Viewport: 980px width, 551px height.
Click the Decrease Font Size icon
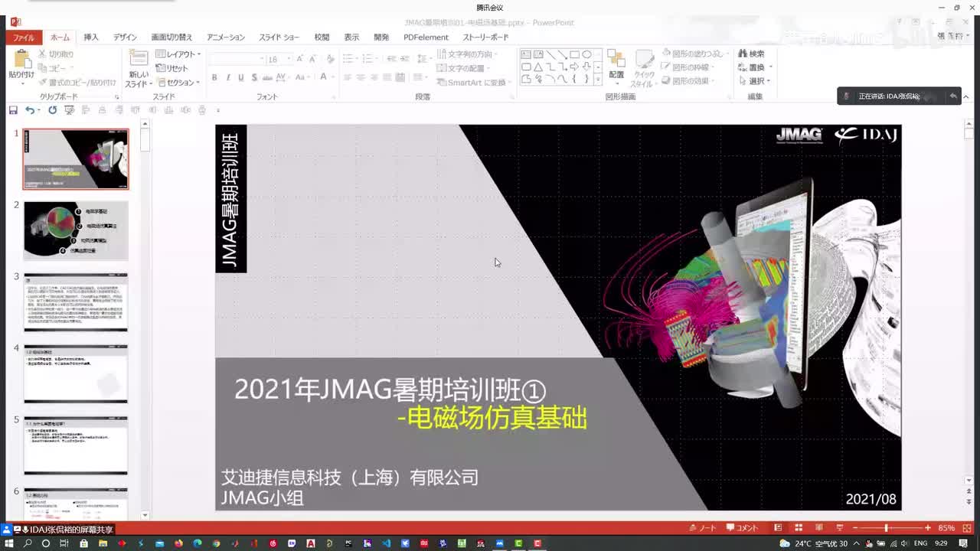[312, 58]
